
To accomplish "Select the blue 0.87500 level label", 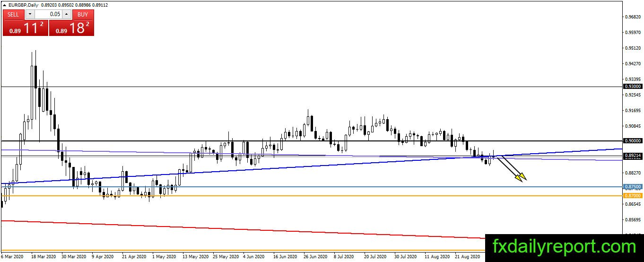I will pyautogui.click(x=632, y=187).
